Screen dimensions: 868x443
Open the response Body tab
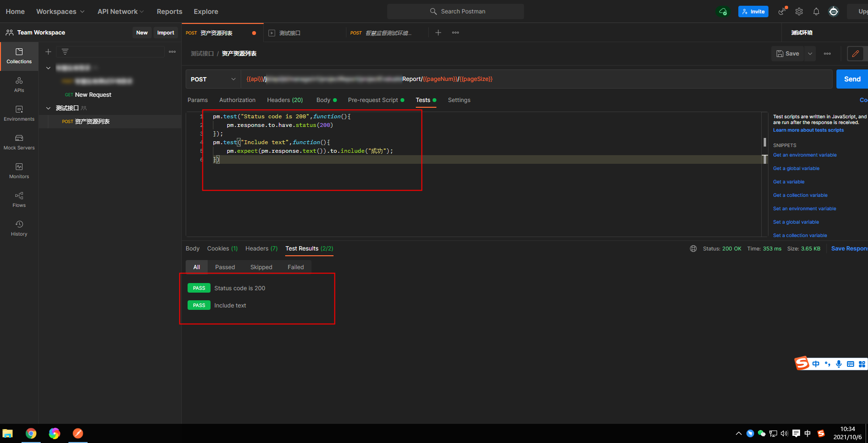[x=192, y=249]
